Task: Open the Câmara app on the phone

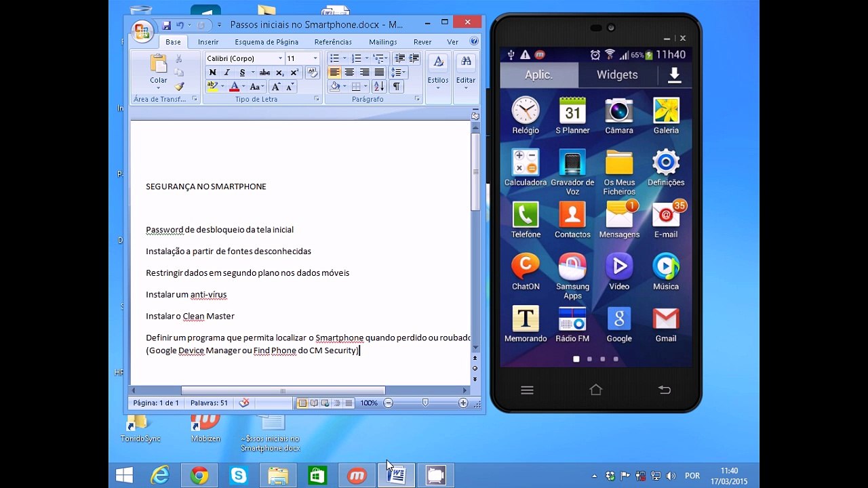Action: coord(619,116)
